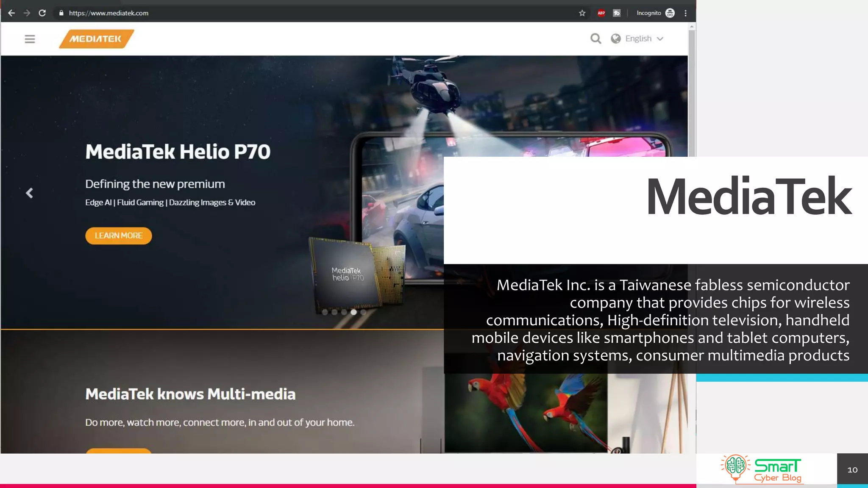The image size is (868, 488).
Task: Click the page vertical scrollbar thumb
Action: pyautogui.click(x=692, y=93)
